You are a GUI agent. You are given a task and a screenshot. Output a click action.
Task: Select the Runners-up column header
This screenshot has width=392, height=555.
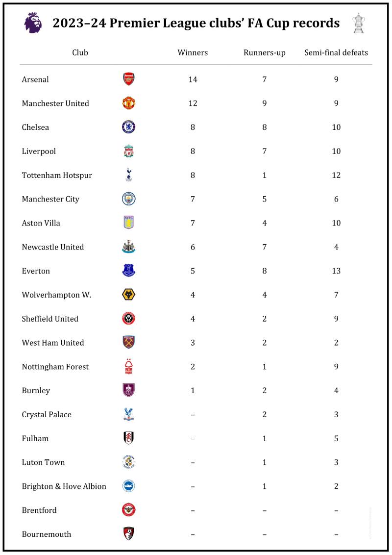[x=264, y=52]
